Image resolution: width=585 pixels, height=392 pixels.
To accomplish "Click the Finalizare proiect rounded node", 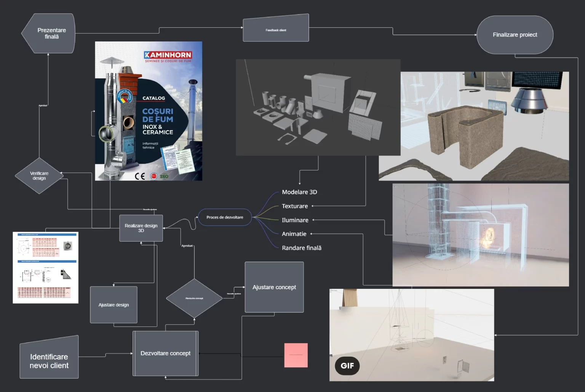I will (515, 35).
